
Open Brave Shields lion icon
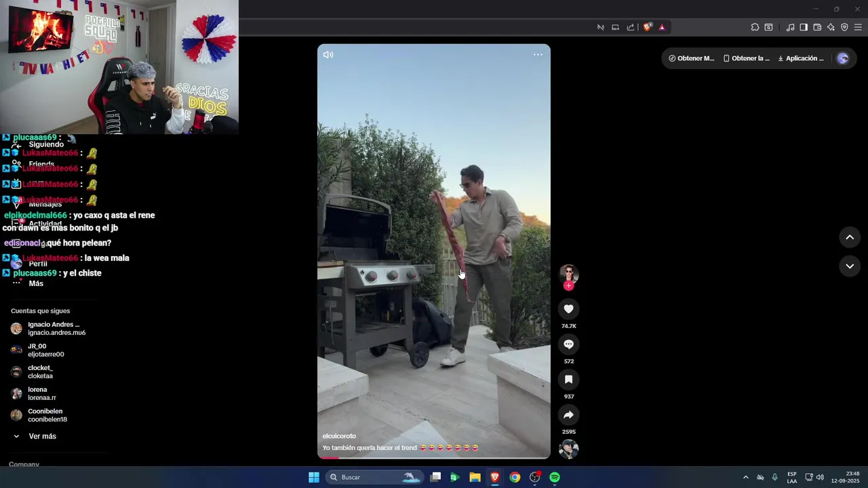[648, 27]
